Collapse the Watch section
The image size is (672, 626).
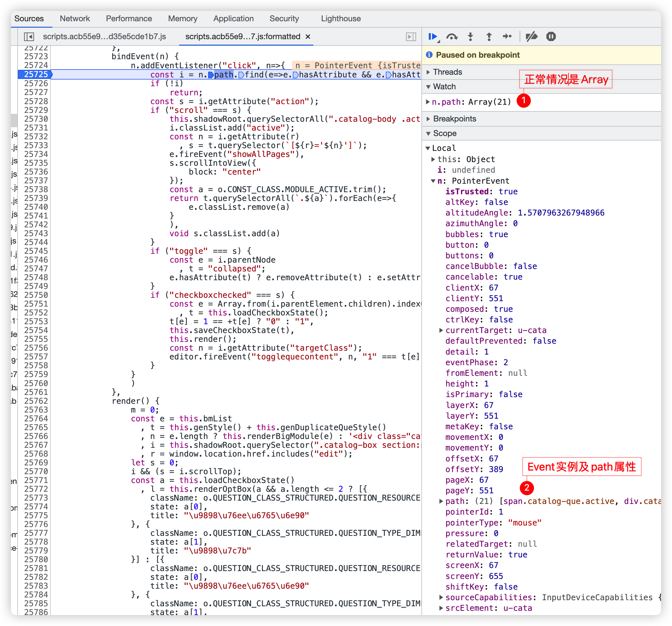point(428,87)
